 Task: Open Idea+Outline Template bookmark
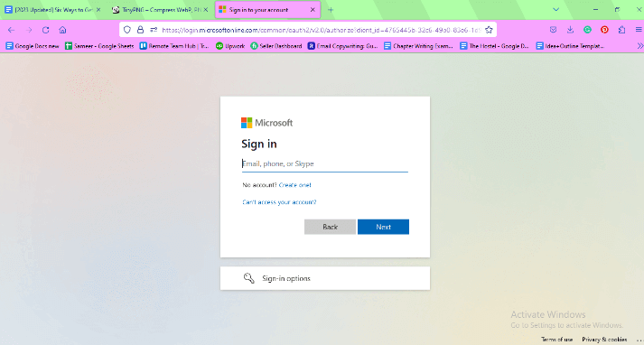coord(570,46)
